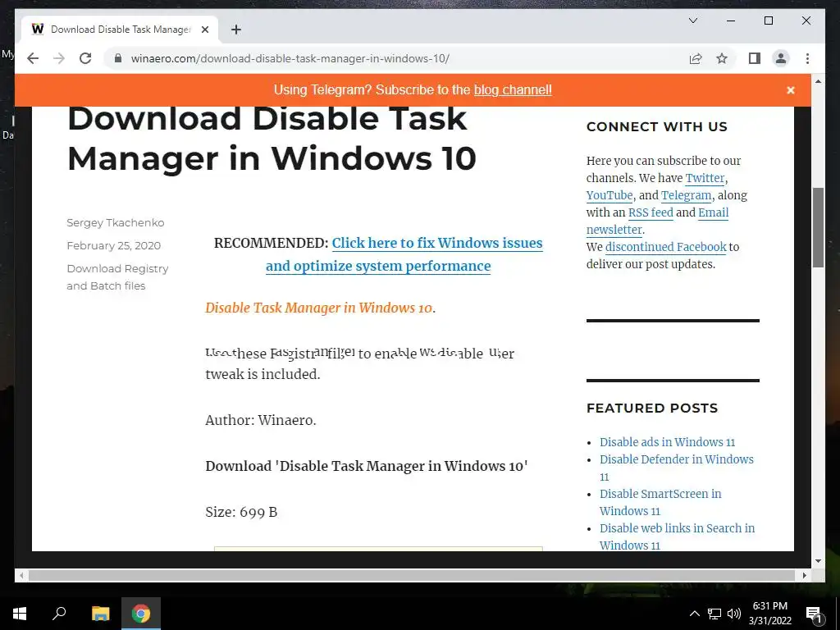Show hidden system tray icons
Viewport: 840px width, 630px height.
click(x=694, y=614)
